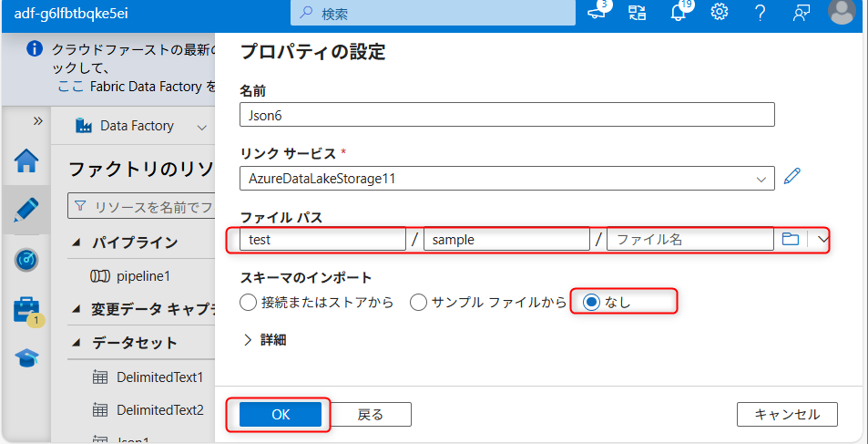Follow the ここ link in the banner

point(71,86)
